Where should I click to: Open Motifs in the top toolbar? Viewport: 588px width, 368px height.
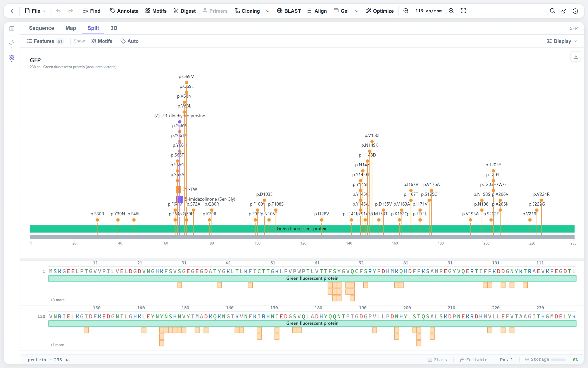click(156, 11)
